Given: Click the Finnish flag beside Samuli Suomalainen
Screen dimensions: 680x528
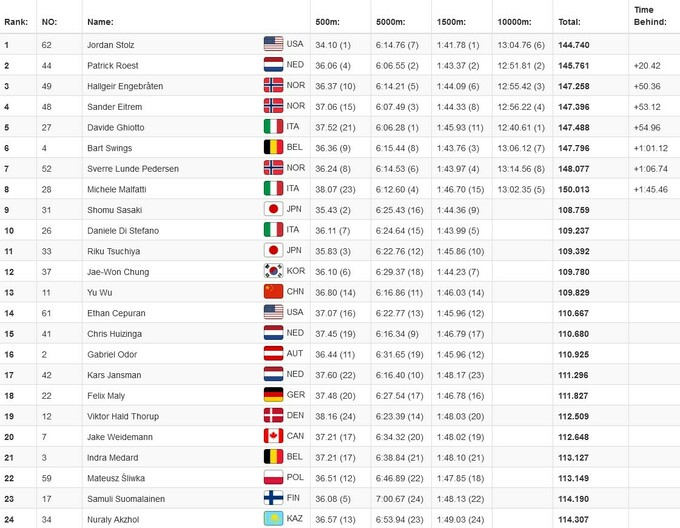Looking at the screenshot, I should click(x=273, y=499).
